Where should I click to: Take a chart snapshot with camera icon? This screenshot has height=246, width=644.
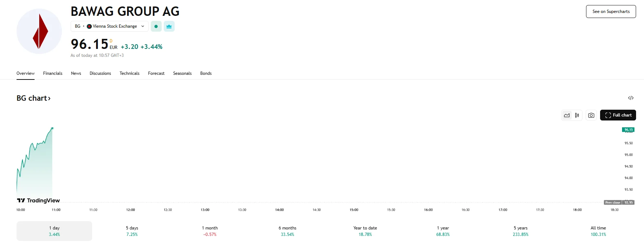click(x=591, y=115)
